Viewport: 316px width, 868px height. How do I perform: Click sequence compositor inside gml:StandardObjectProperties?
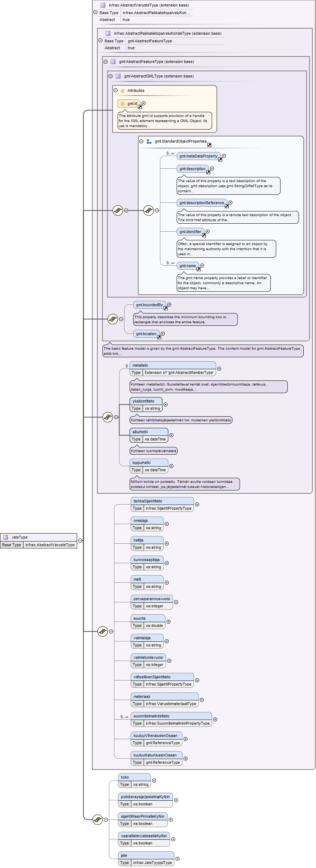[x=148, y=210]
